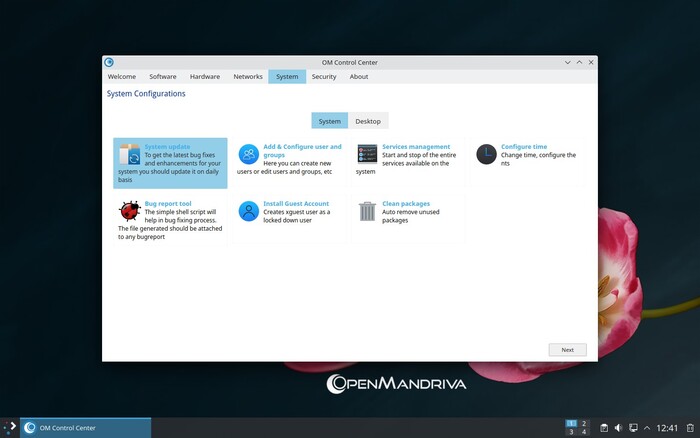Click the trash icon at taskbar end

pos(690,428)
